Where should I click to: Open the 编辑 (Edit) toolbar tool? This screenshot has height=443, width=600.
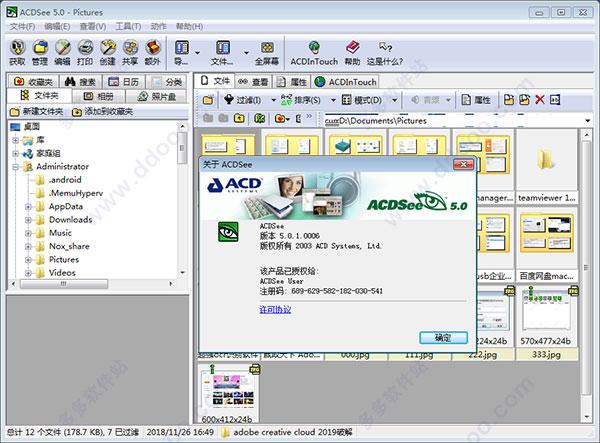coord(62,49)
